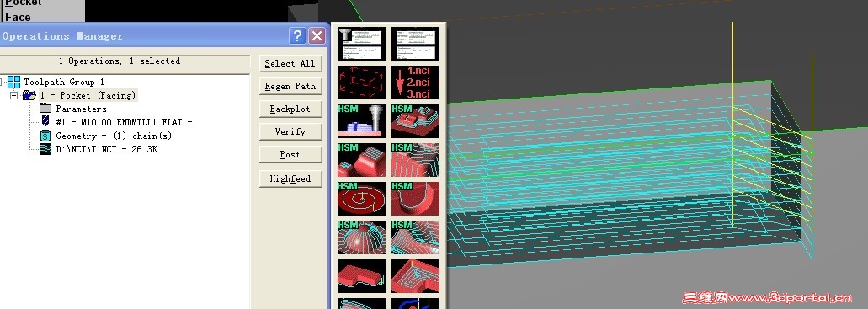868x309 pixels.
Task: Click the Backplot button
Action: point(290,109)
